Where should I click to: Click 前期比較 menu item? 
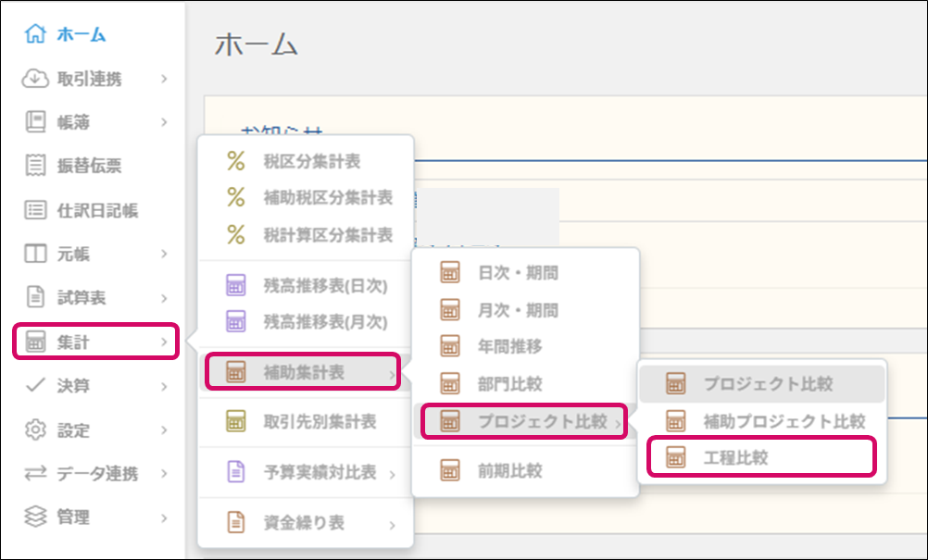tap(509, 471)
